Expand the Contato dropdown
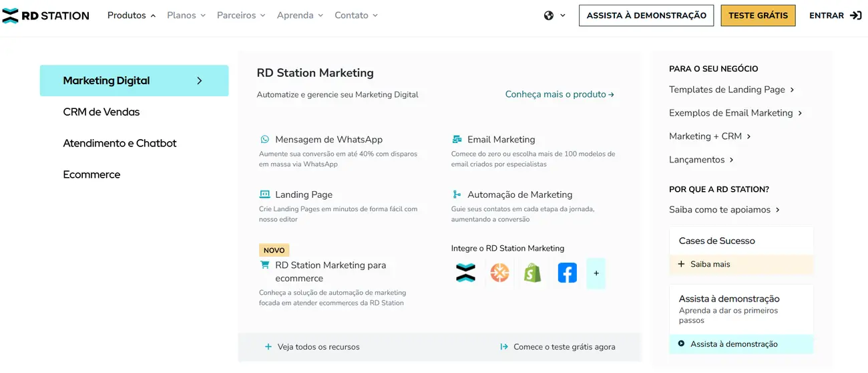The image size is (868, 373). (356, 15)
